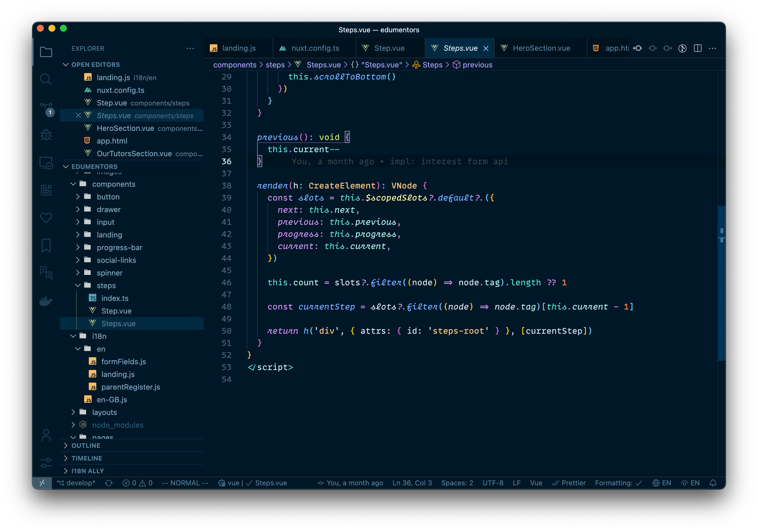Open Accounts menu in activity bar
758x532 pixels.
[46, 435]
